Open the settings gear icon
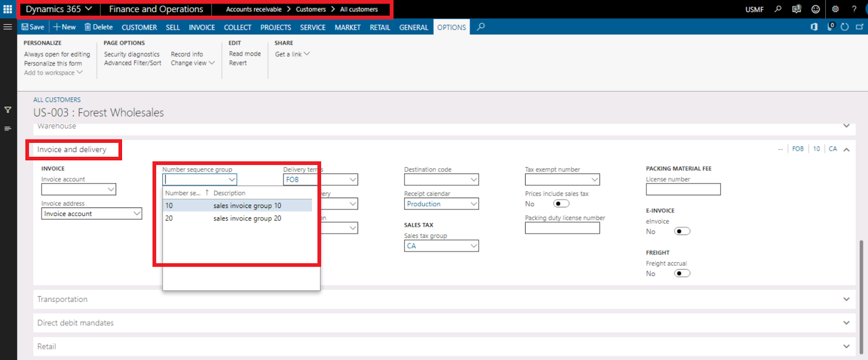868x360 pixels. 835,9
